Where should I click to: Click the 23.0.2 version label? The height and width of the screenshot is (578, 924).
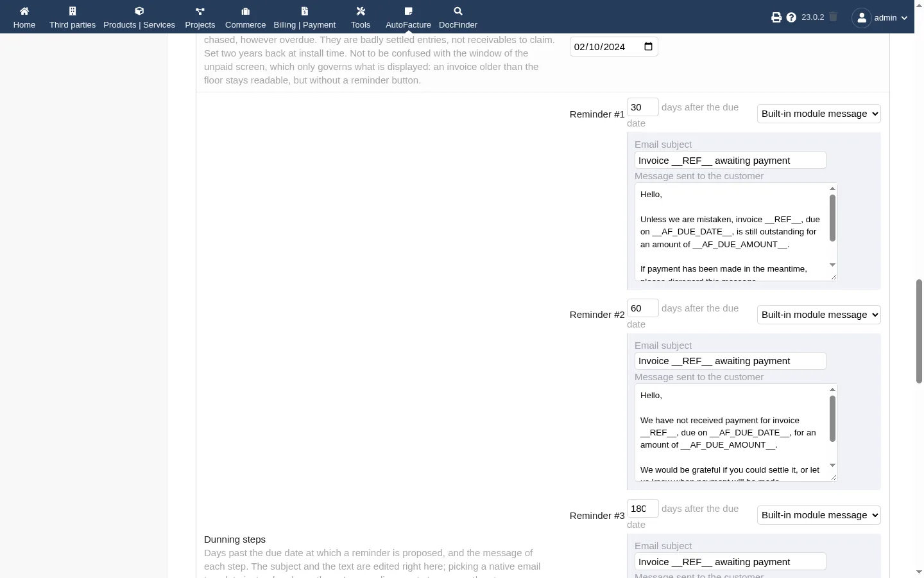(x=812, y=17)
